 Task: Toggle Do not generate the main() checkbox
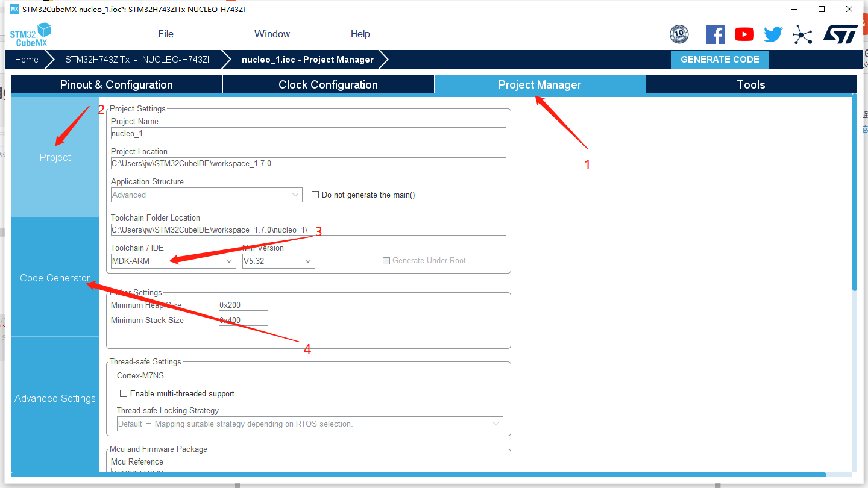315,195
